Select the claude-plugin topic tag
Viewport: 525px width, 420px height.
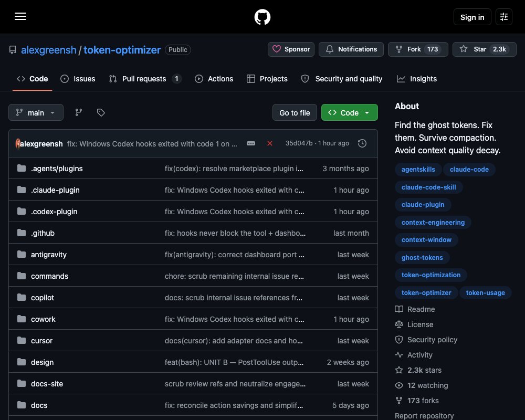point(423,205)
